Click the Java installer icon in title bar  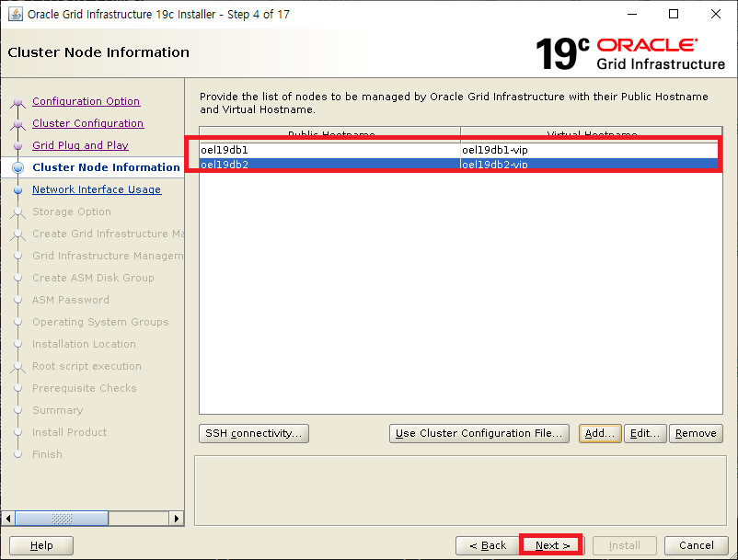point(15,14)
